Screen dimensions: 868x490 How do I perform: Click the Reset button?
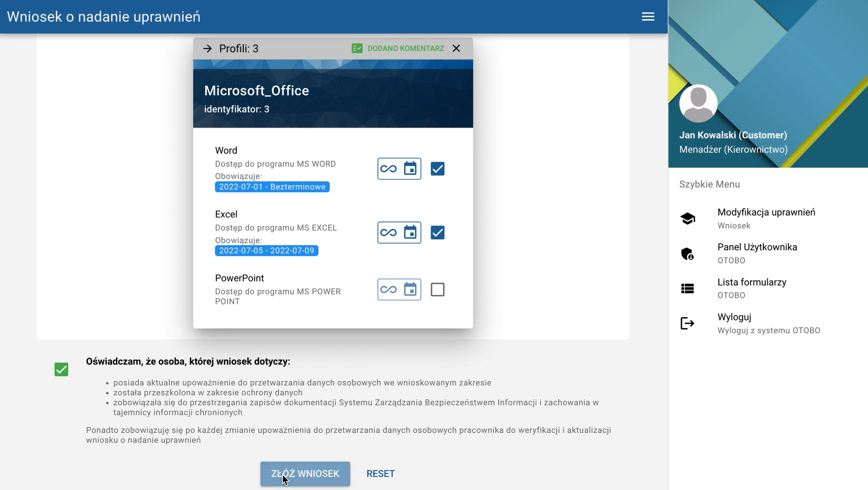point(380,474)
